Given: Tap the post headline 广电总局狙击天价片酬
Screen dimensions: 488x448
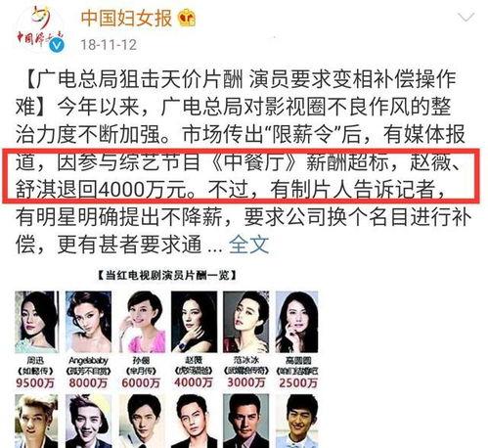Looking at the screenshot, I should [x=139, y=79].
